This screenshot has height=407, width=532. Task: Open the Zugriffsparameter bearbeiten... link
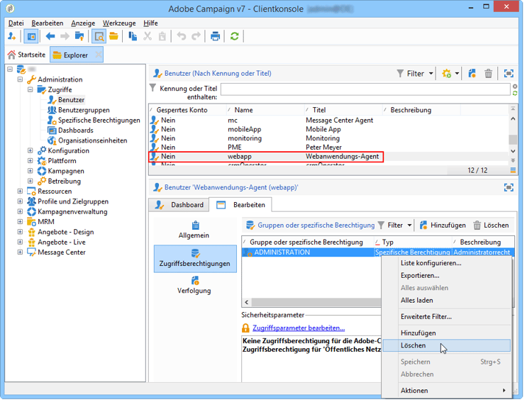point(299,328)
